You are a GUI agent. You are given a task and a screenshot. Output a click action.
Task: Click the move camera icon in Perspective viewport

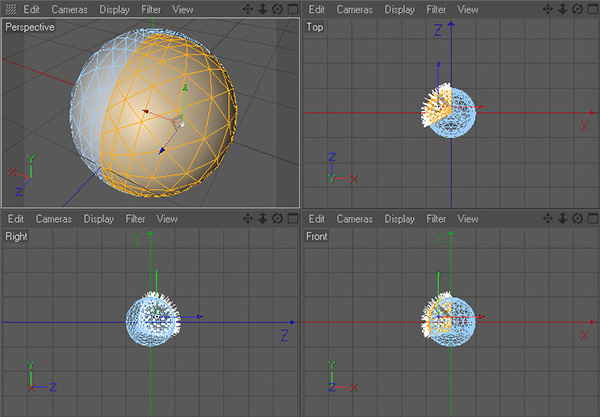tap(248, 9)
